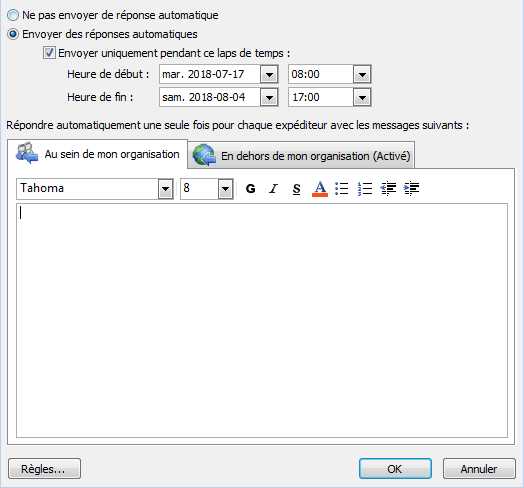This screenshot has width=524, height=488.
Task: Toggle italic formatting icon
Action: coord(273,189)
